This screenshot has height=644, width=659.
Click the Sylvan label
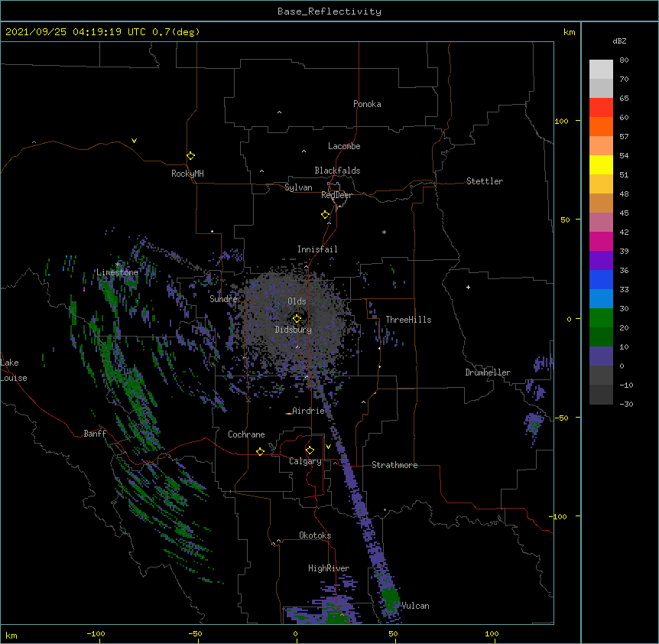(298, 187)
